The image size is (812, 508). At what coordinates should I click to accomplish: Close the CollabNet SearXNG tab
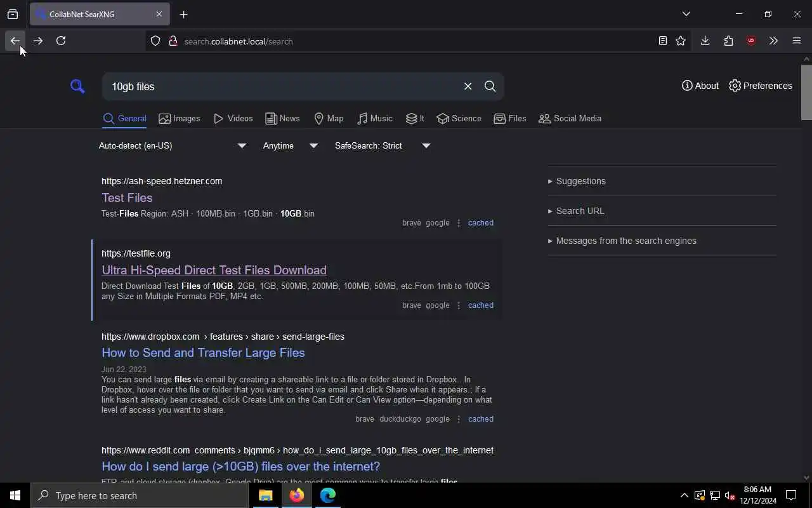[159, 14]
